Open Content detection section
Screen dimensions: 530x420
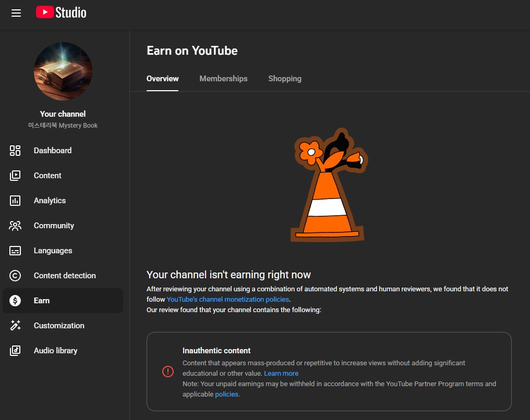63,276
